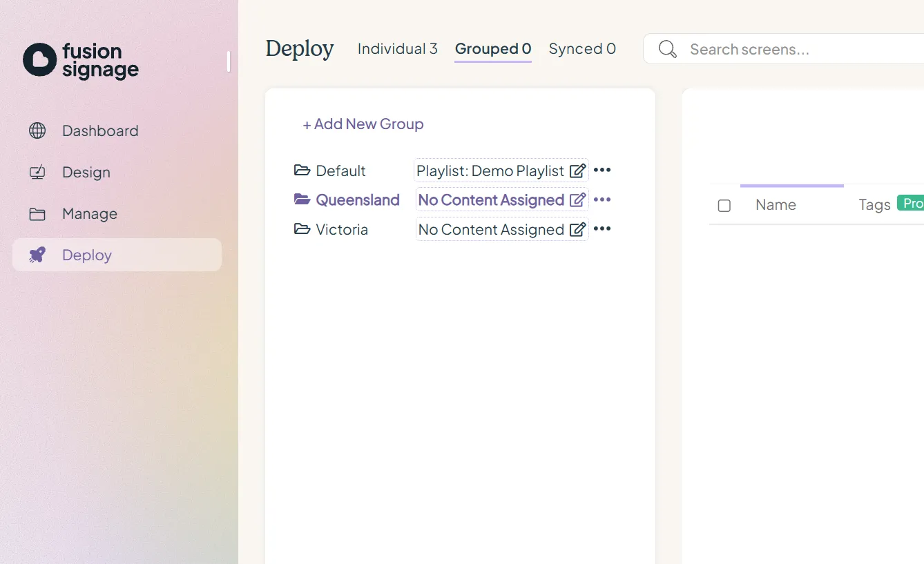Edit content for the Default group
924x564 pixels.
[x=577, y=171]
